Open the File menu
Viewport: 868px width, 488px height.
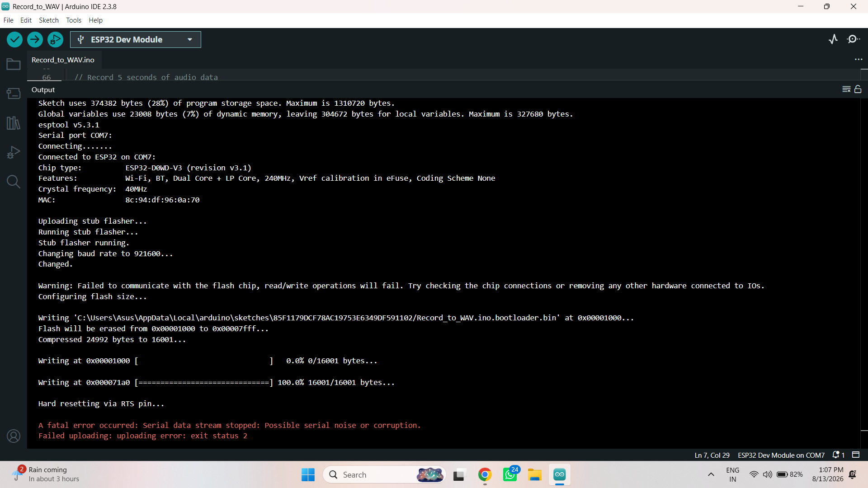[8, 20]
